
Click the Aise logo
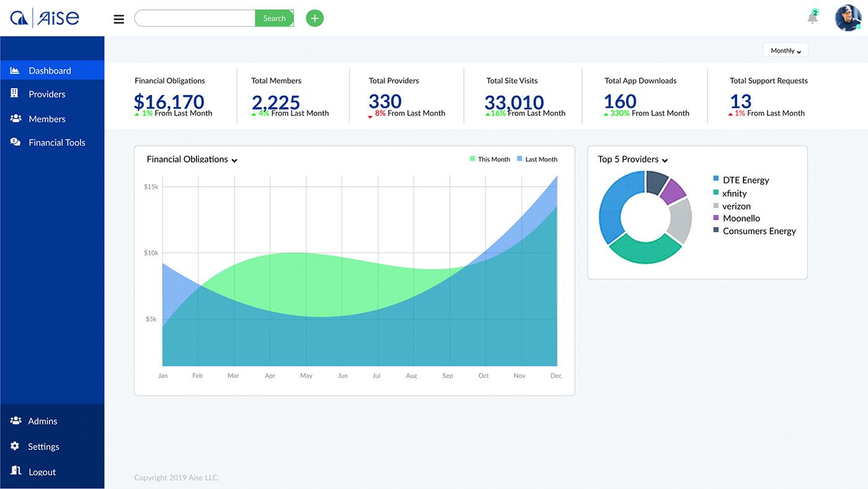pyautogui.click(x=45, y=18)
